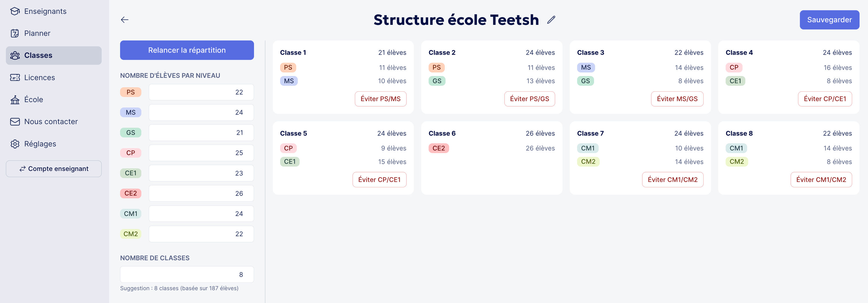The height and width of the screenshot is (303, 868).
Task: Click the PS student count field
Action: click(x=201, y=92)
